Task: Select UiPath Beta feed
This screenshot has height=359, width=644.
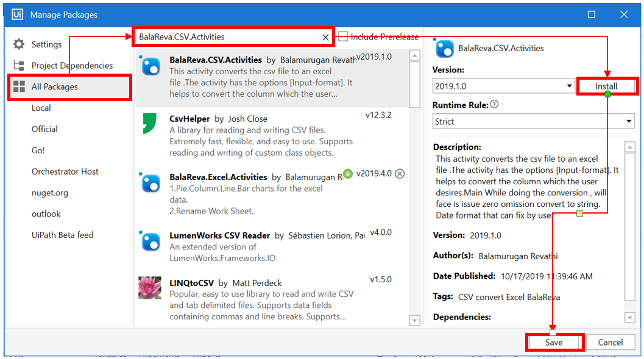Action: coord(62,235)
